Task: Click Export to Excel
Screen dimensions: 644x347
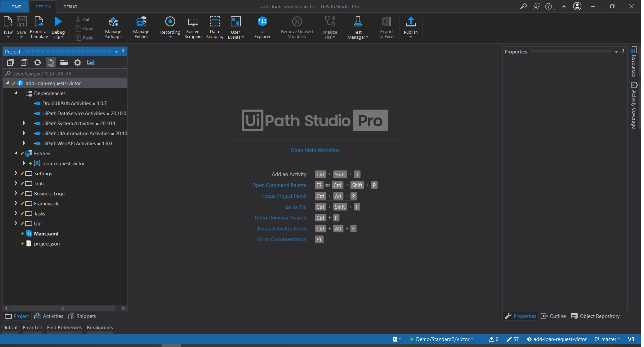Action: pos(387,27)
